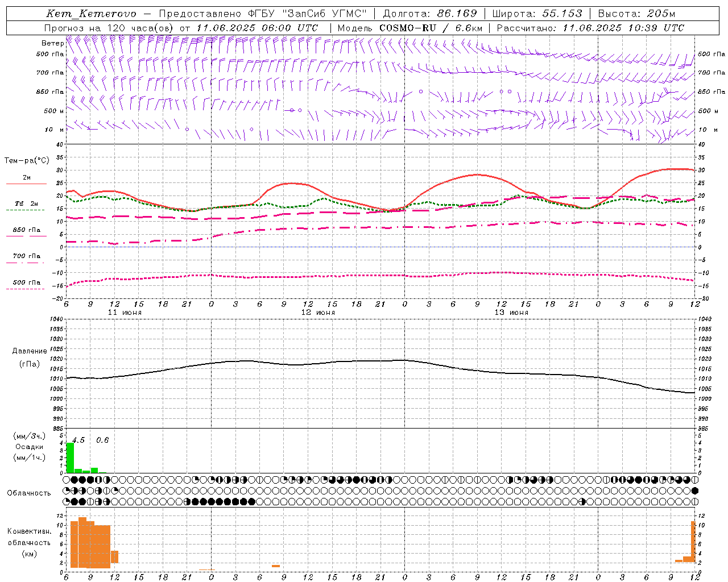The image size is (728, 582).
Task: Click the tall orange convective bar at the forecast end
Action: 693,542
